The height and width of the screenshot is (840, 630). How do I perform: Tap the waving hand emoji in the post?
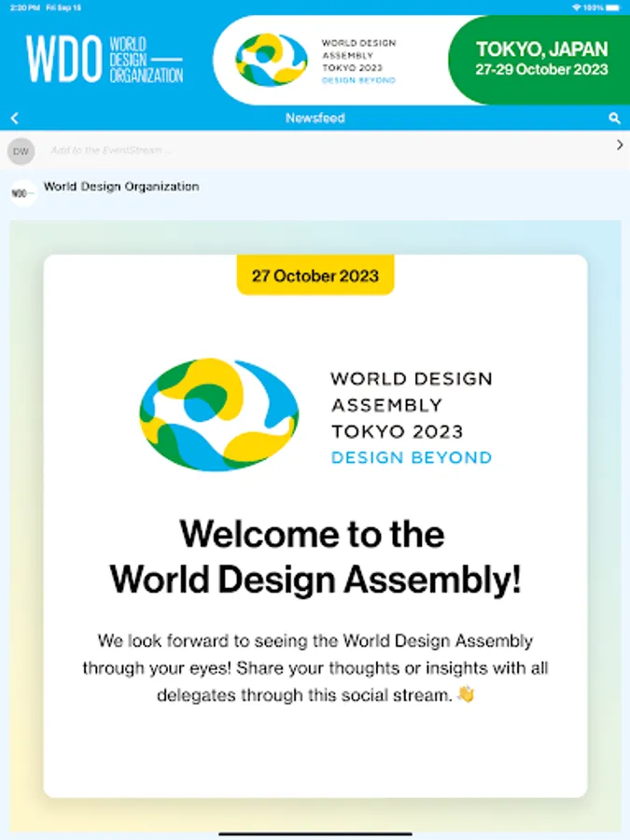coord(466,694)
